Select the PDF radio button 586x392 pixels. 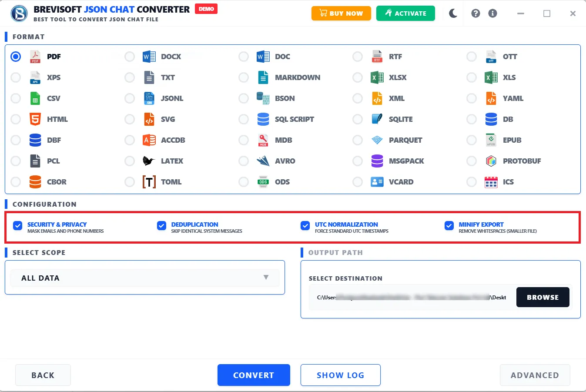point(16,57)
